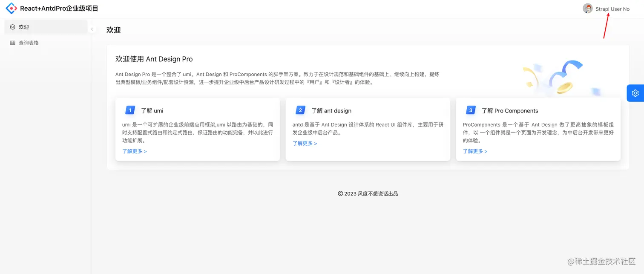
Task: Click the 了解 Pro Components card heading
Action: tap(510, 111)
